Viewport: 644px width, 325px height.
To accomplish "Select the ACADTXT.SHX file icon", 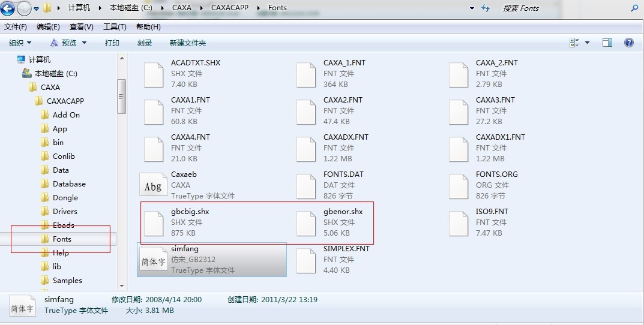I will [x=154, y=75].
